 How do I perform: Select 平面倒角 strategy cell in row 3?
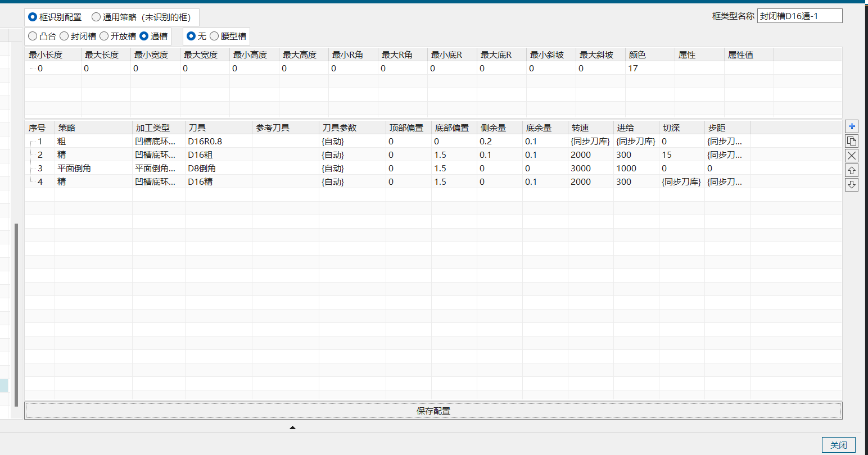click(x=93, y=168)
